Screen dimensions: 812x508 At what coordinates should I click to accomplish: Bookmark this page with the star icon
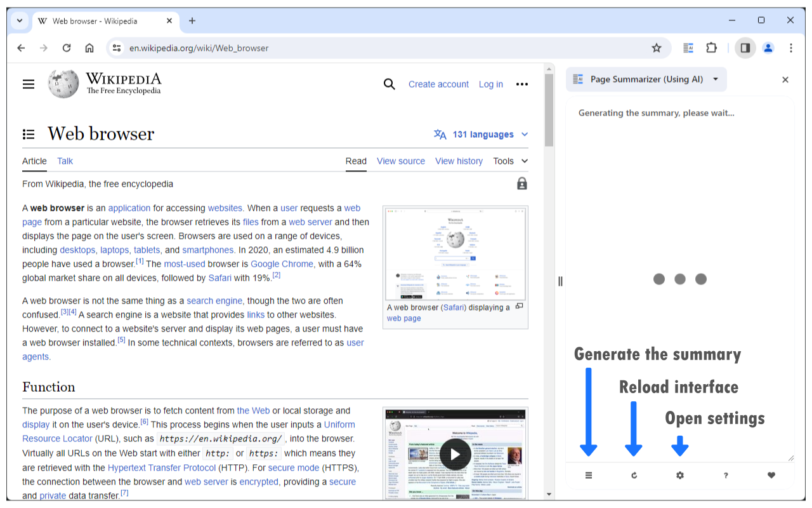point(657,48)
